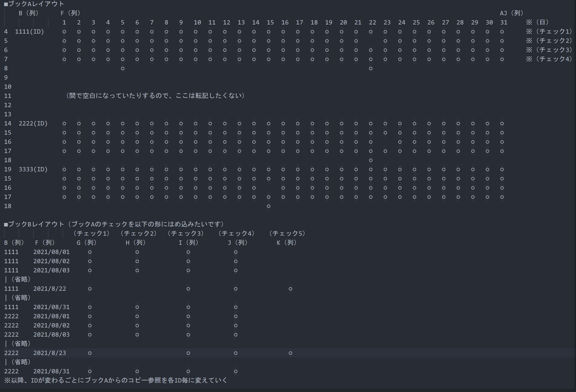Select the （チェック5） column header

(x=287, y=233)
